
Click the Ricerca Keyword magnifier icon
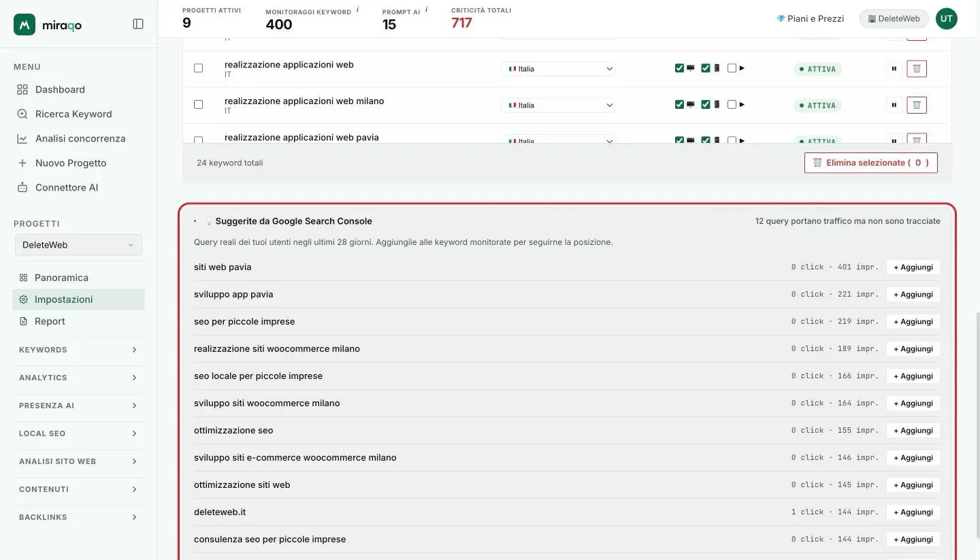(22, 114)
